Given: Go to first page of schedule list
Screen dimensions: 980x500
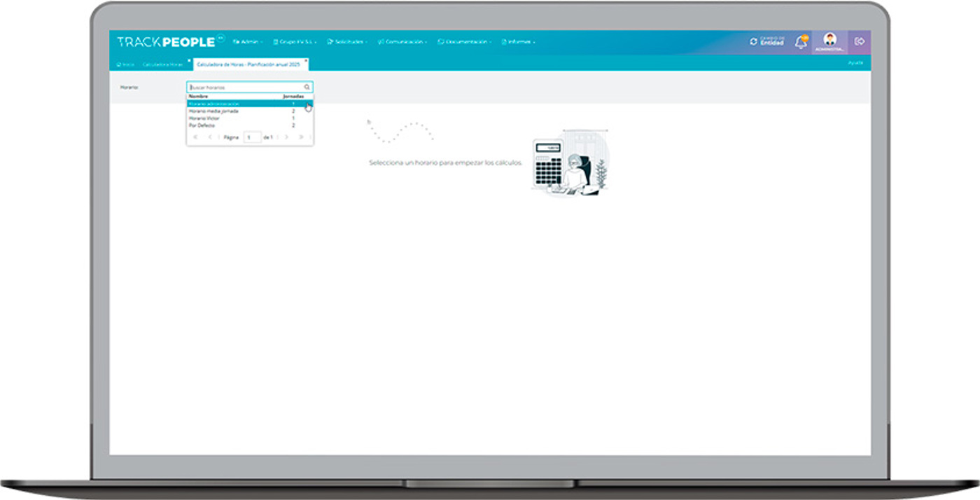Looking at the screenshot, I should (195, 137).
